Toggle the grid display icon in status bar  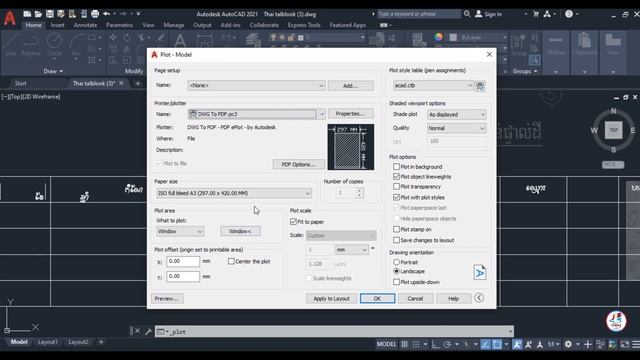pyautogui.click(x=404, y=344)
